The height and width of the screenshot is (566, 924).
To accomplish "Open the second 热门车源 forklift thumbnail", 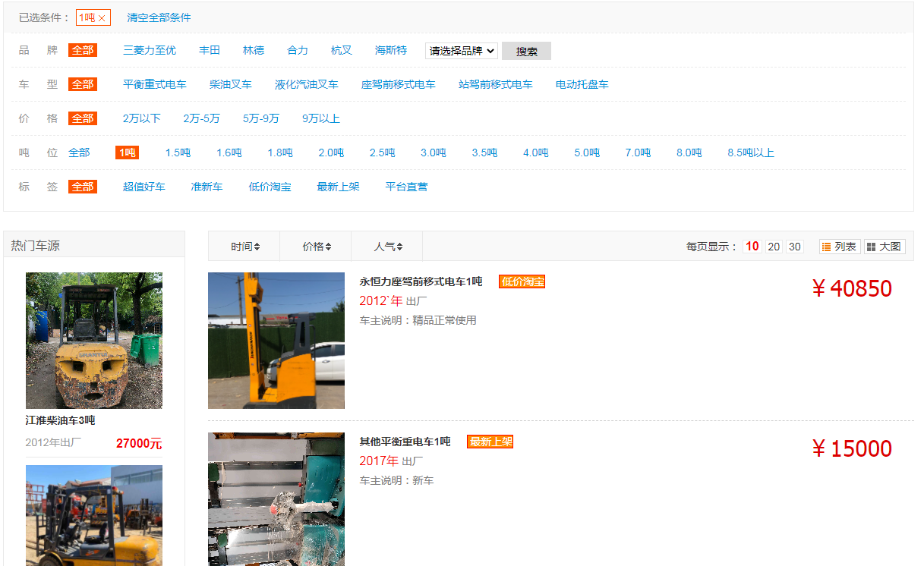I will click(x=94, y=515).
